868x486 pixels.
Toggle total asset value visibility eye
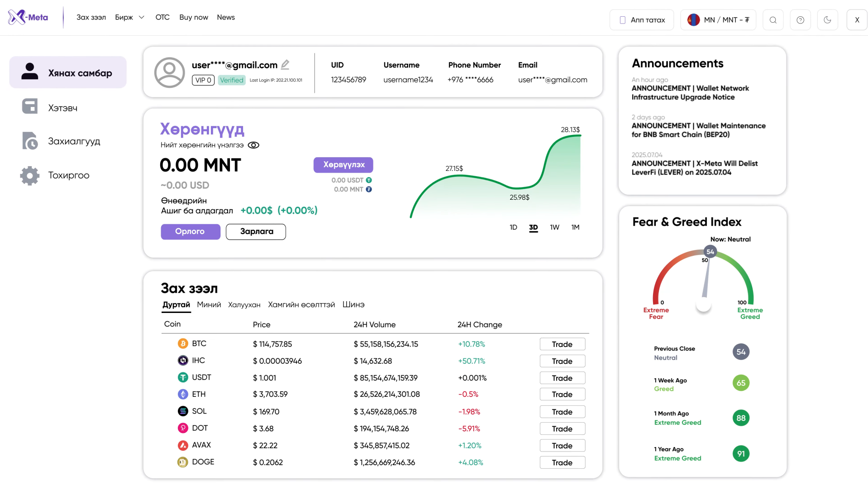253,145
